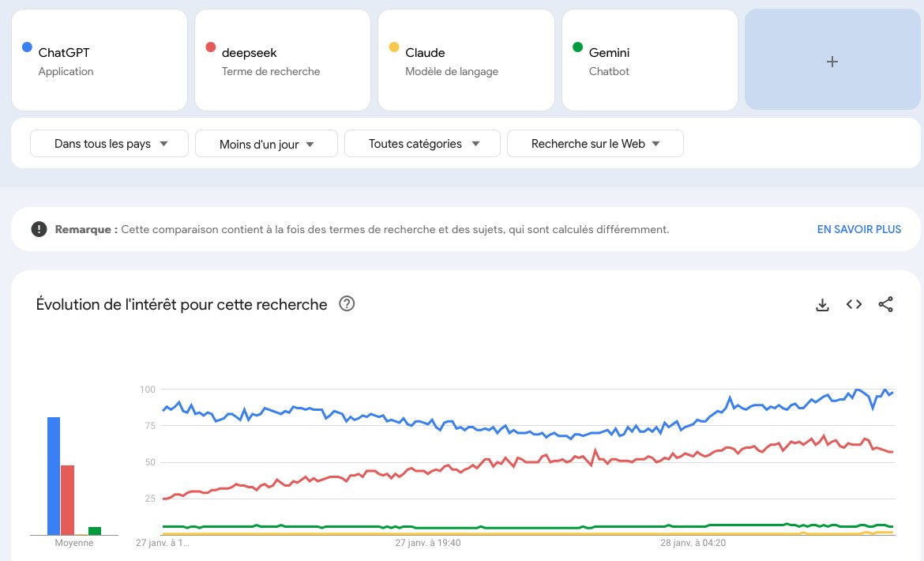Open the Recherche sur le Web dropdown

(595, 144)
